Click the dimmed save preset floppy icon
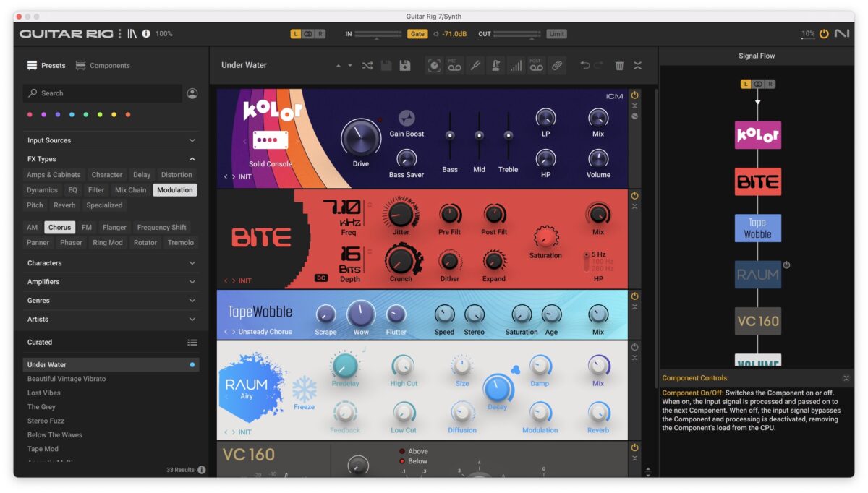868x493 pixels. 386,65
